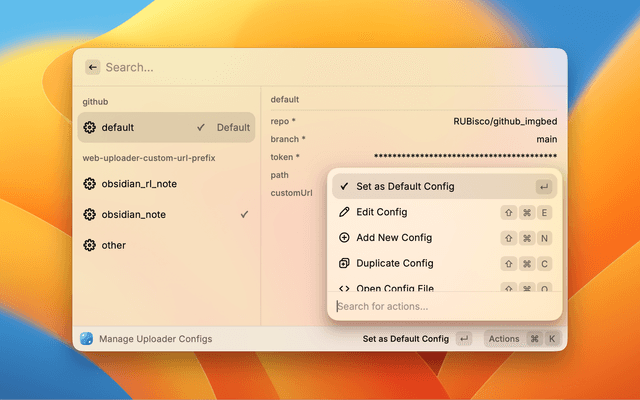Screen dimensions: 640x400
Task: Click the gear icon beside other
Action: [89, 245]
